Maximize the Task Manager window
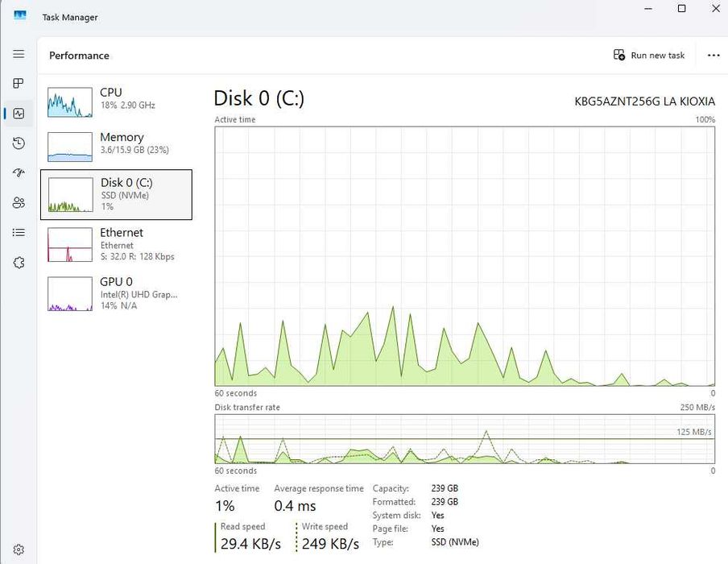The width and height of the screenshot is (728, 564). (x=681, y=8)
